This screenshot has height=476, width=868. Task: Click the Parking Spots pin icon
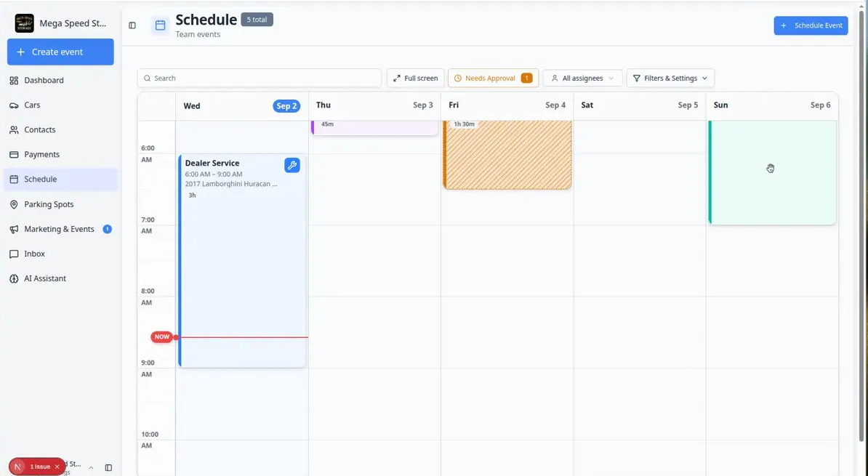point(14,204)
